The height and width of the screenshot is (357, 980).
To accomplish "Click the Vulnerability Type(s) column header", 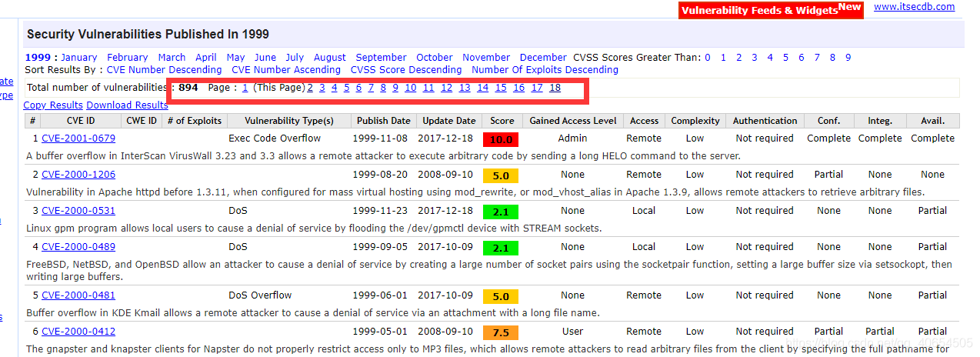I will pos(289,121).
